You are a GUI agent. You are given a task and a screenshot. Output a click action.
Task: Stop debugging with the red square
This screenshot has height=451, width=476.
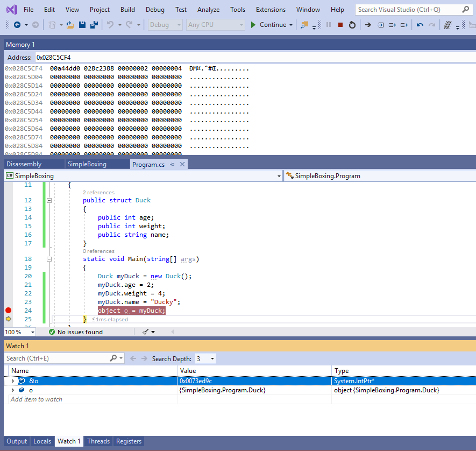[x=340, y=25]
